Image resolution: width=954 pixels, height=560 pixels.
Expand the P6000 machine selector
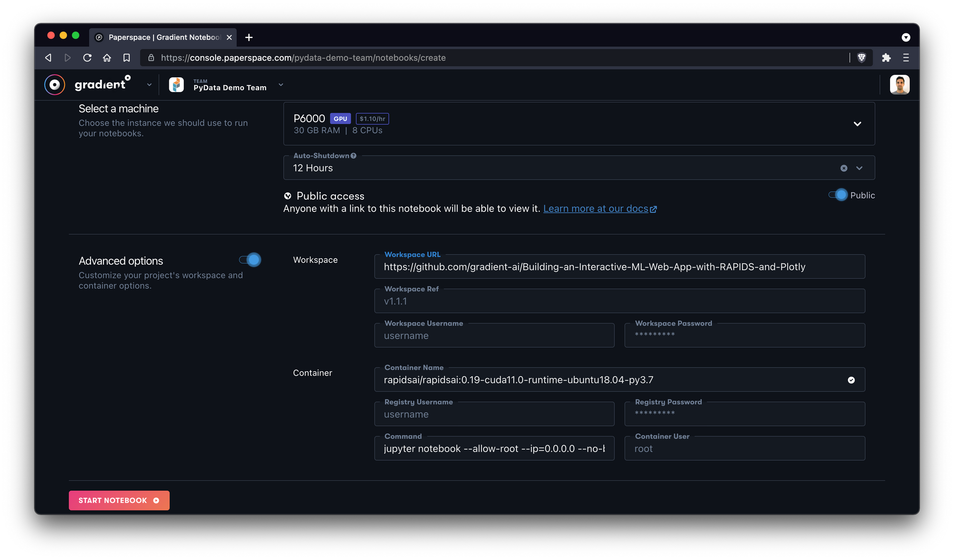(x=857, y=124)
